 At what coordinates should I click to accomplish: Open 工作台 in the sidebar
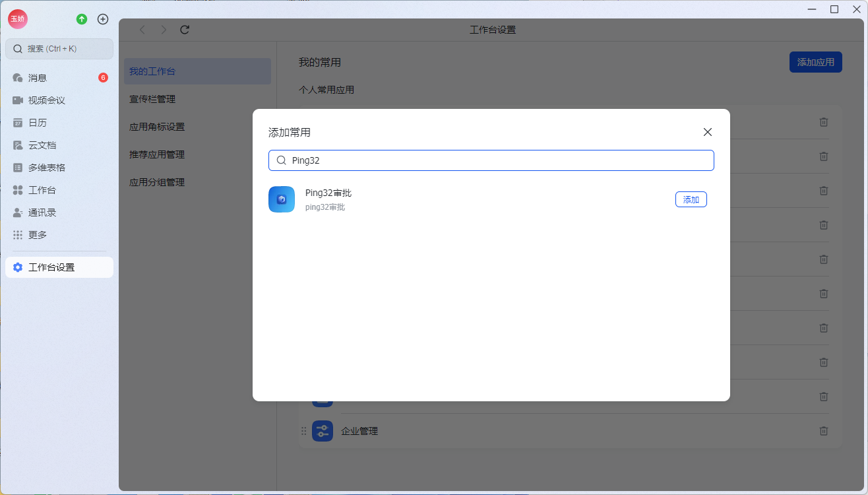click(x=59, y=190)
